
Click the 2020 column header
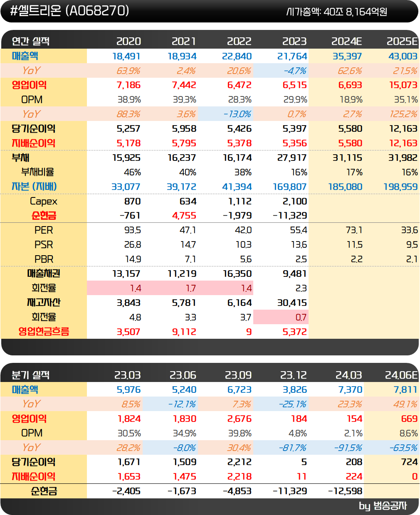[128, 41]
